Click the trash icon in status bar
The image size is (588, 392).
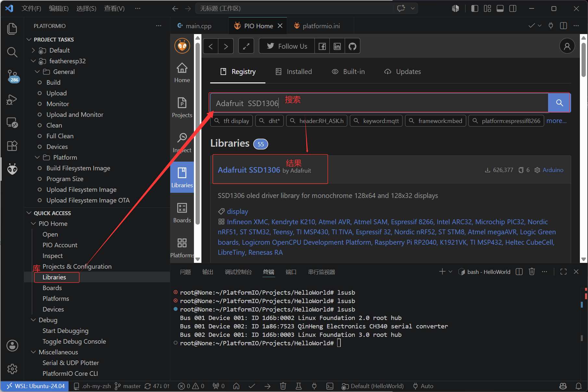click(x=283, y=386)
